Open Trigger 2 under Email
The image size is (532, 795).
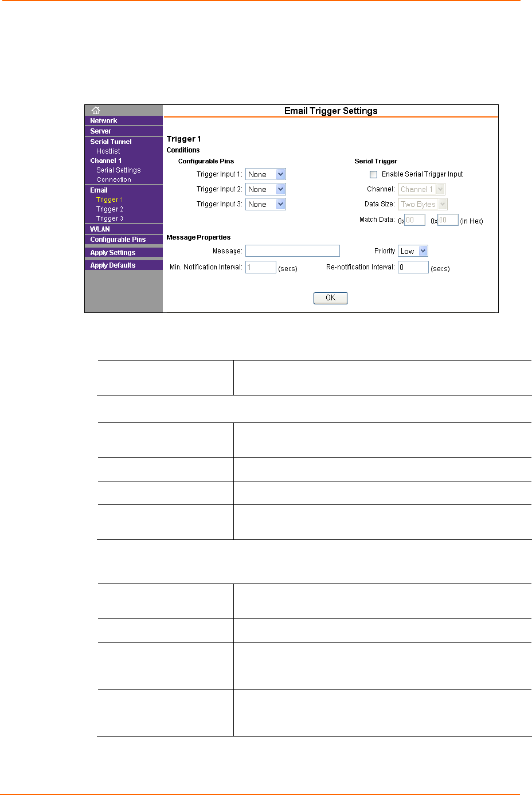coord(109,209)
